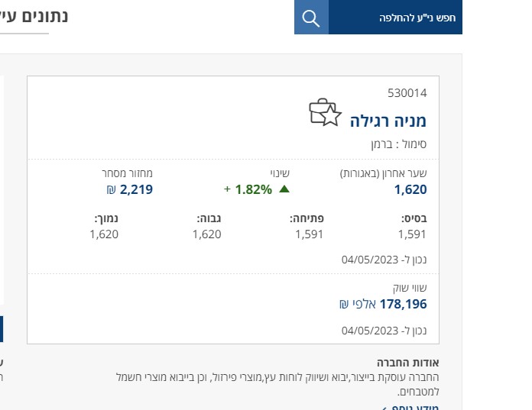The height and width of the screenshot is (410, 532).
Task: Click the "חפש ני"ע להחלפה" search field
Action: [395, 18]
